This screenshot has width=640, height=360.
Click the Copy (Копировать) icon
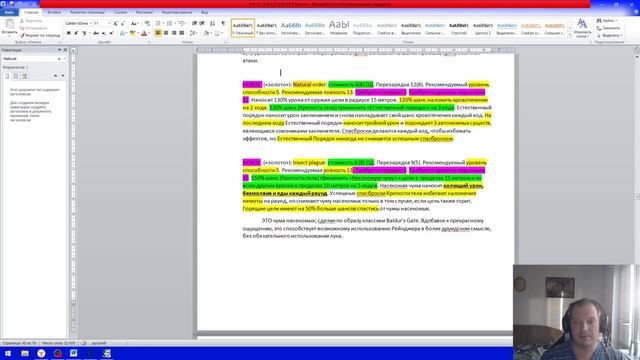tap(22, 28)
